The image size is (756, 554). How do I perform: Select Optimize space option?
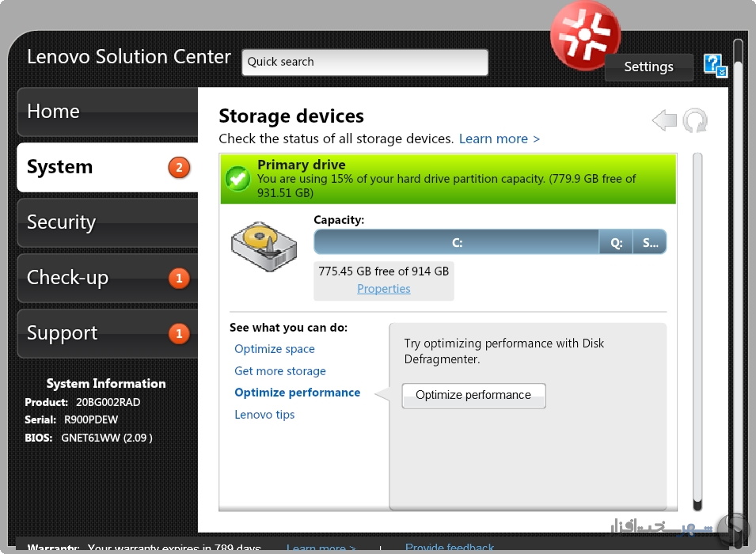pyautogui.click(x=275, y=348)
